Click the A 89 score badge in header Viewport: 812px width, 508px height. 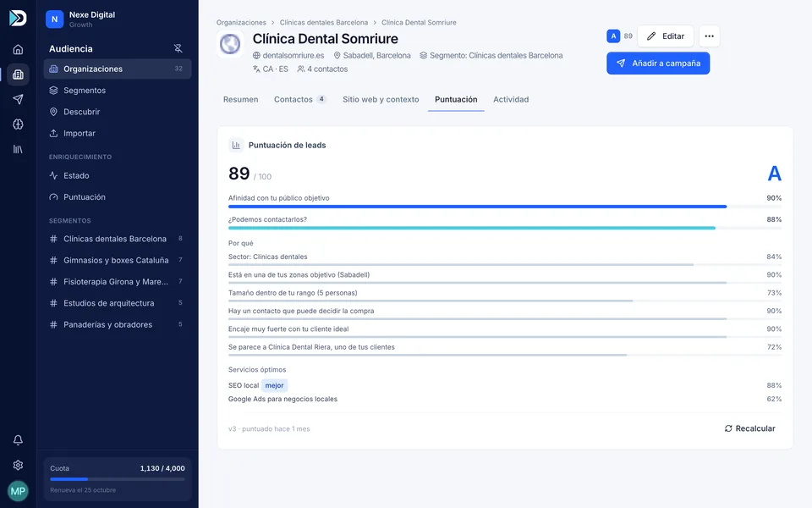[619, 36]
